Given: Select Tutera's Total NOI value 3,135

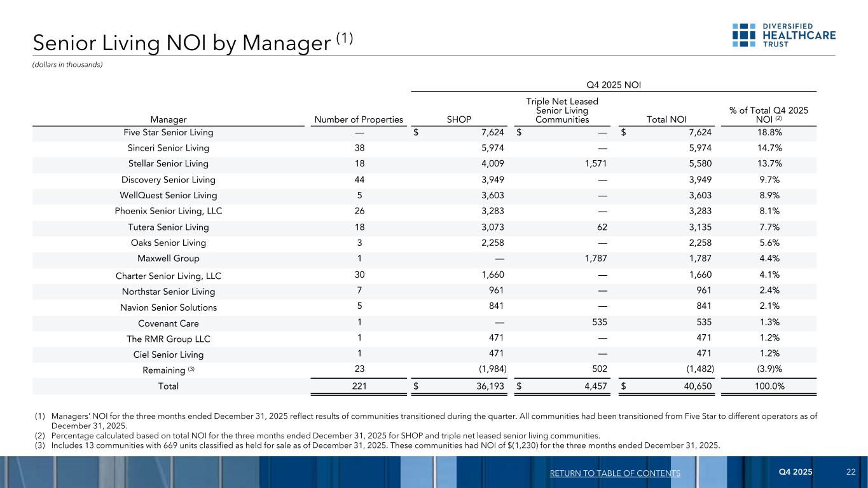Looking at the screenshot, I should (x=699, y=227).
